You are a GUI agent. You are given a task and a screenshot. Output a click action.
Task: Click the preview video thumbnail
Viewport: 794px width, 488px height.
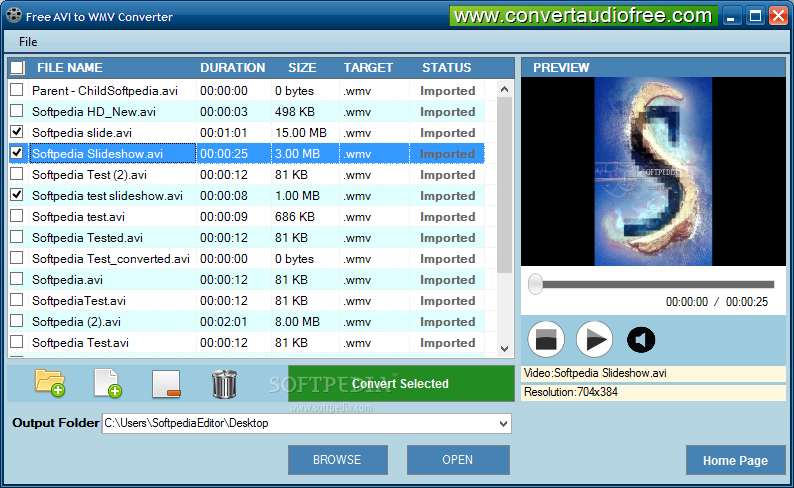tap(653, 172)
